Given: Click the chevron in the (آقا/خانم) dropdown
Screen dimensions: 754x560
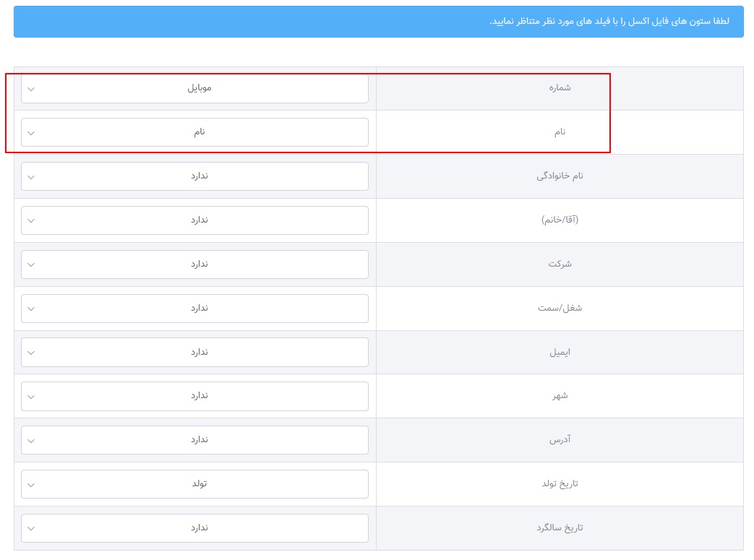Looking at the screenshot, I should tap(31, 221).
